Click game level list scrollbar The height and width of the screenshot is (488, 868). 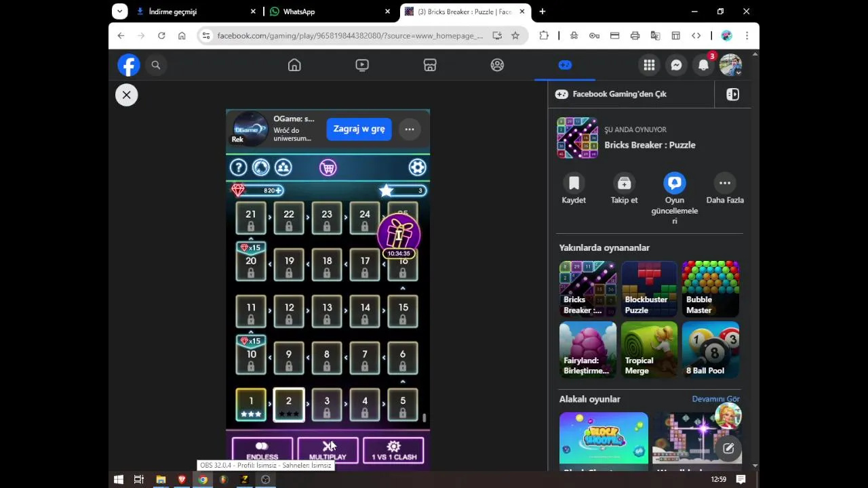pos(425,418)
